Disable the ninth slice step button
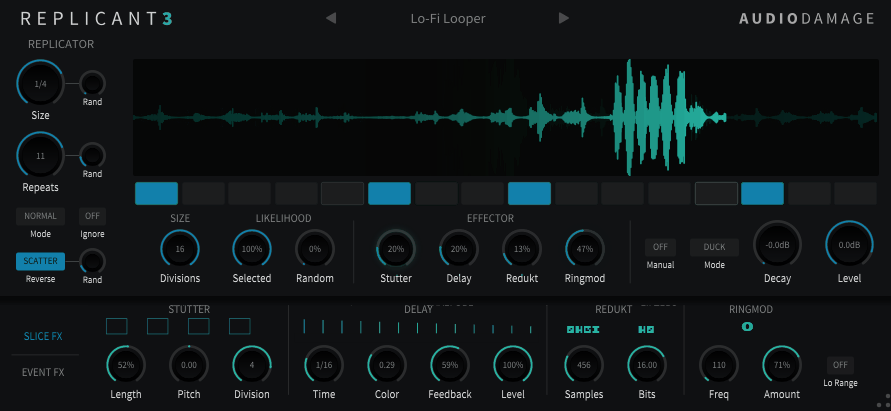This screenshot has width=891, height=411. click(529, 193)
